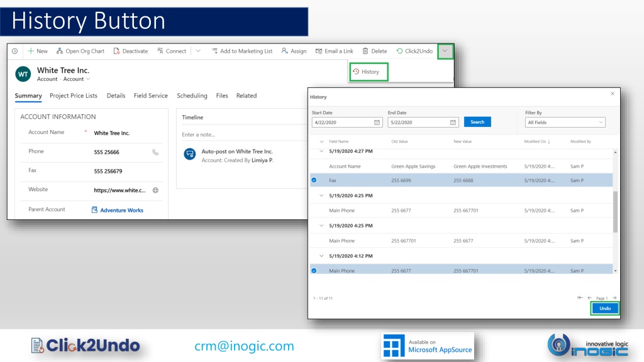This screenshot has width=644, height=362.
Task: Click the Phone field value 555 25666
Action: click(x=106, y=152)
